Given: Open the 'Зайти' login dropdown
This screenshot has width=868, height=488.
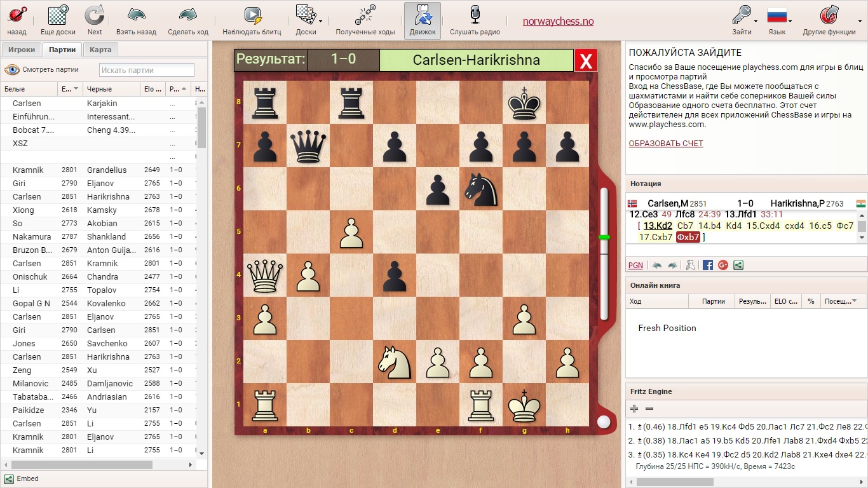Looking at the screenshot, I should click(742, 20).
